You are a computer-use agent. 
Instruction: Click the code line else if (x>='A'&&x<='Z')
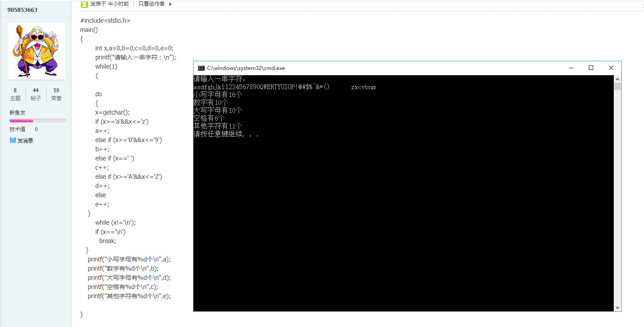click(129, 177)
